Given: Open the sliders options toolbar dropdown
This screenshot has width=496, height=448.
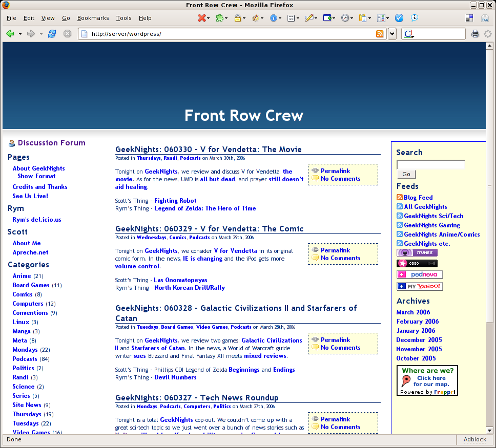Looking at the screenshot, I should pyautogui.click(x=387, y=18).
